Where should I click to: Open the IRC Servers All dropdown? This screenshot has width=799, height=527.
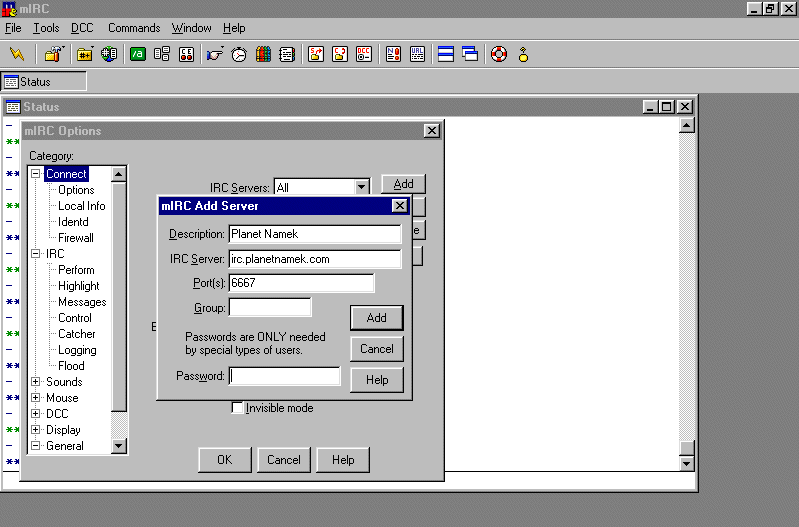tap(362, 187)
